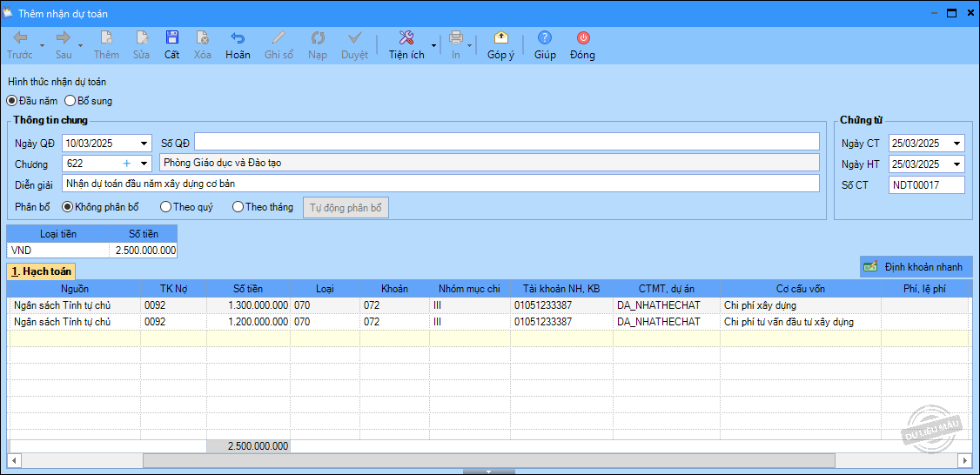Click the Cất save icon
This screenshot has width=980, height=475.
pos(172,38)
